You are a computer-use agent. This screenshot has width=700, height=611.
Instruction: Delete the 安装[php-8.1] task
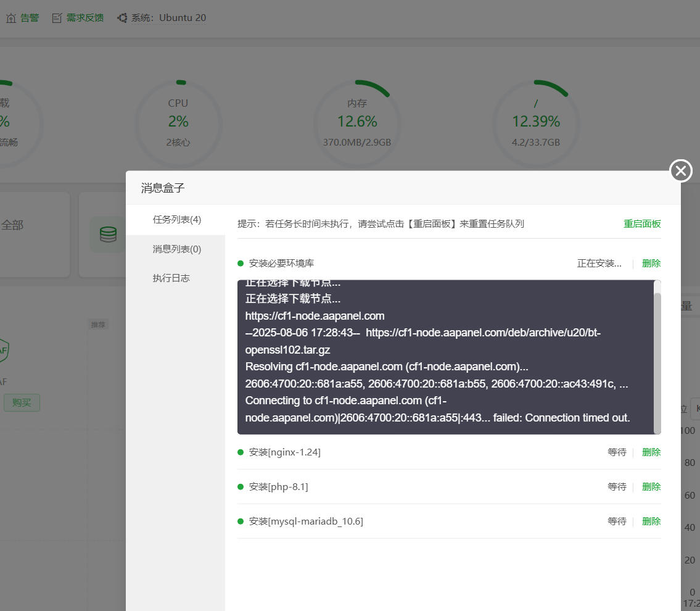pos(651,487)
